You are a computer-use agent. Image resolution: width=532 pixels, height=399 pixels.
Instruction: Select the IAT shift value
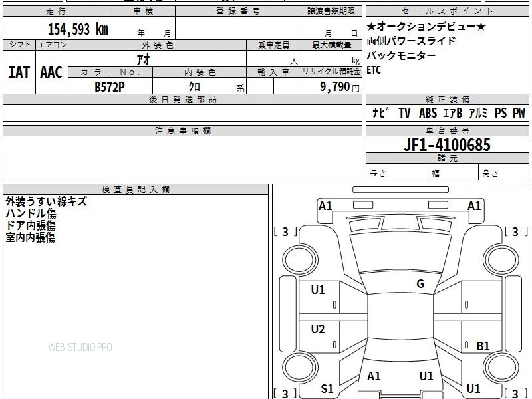click(19, 72)
